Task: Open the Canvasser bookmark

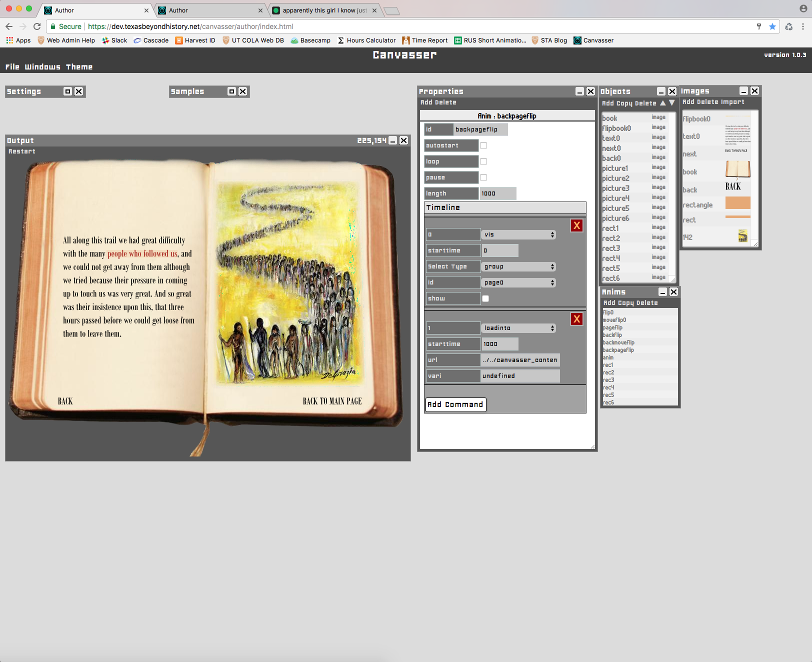Action: [593, 40]
